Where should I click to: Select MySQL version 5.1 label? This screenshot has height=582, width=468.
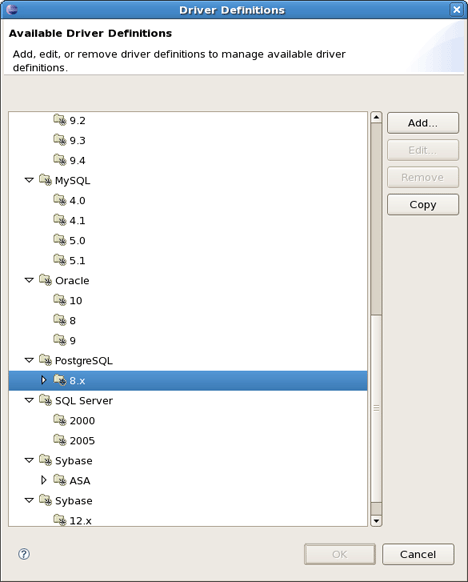coord(78,261)
